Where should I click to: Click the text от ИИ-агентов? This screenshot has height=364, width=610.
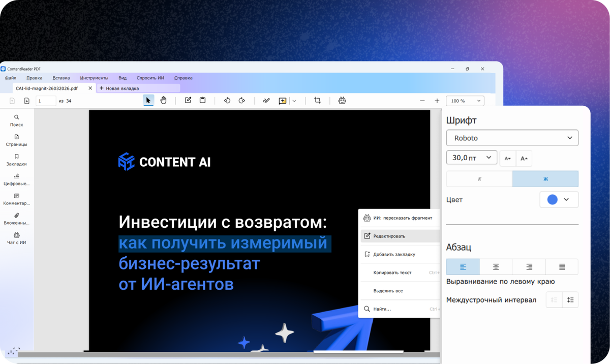click(x=176, y=284)
